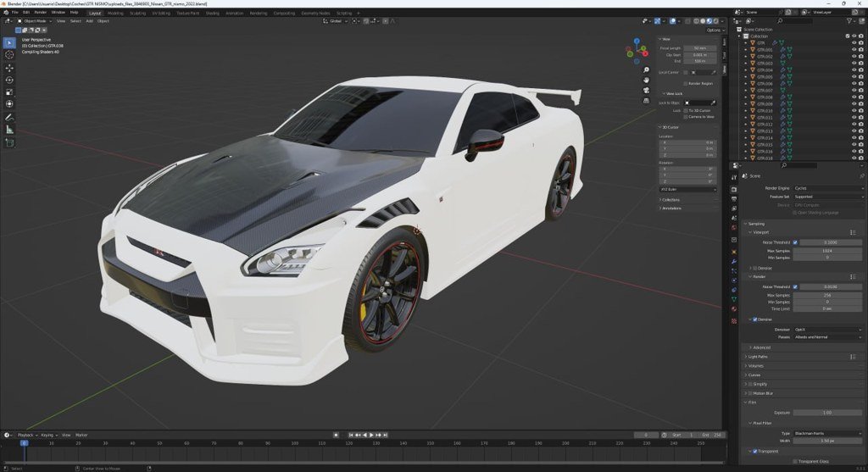Click the viewport Options button
This screenshot has height=472, width=868.
pos(714,30)
